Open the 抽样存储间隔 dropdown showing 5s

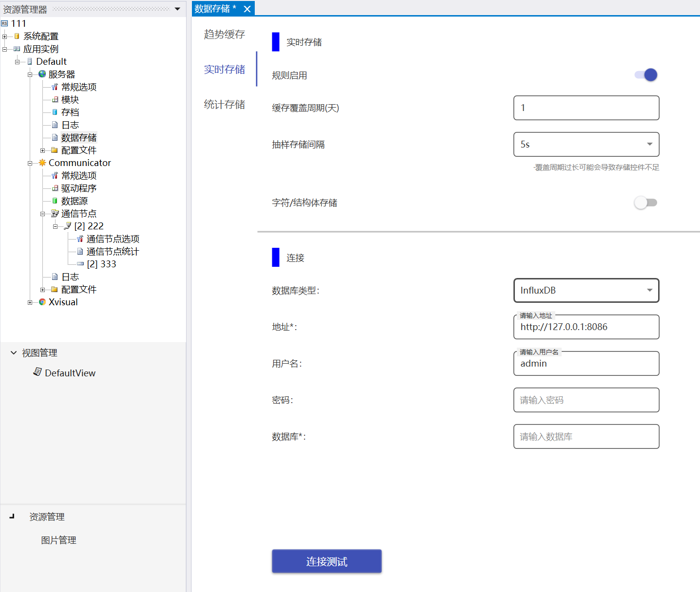point(586,145)
